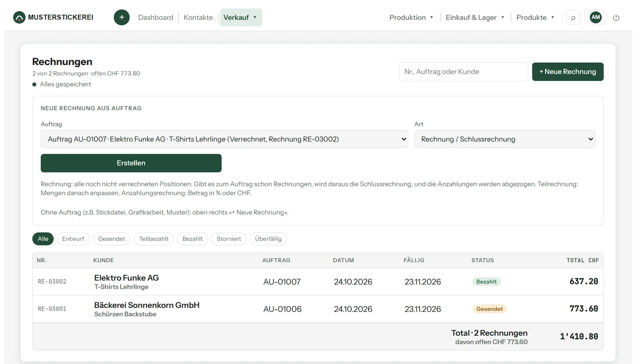Click the Erstellen button
This screenshot has height=364, width=636.
131,163
